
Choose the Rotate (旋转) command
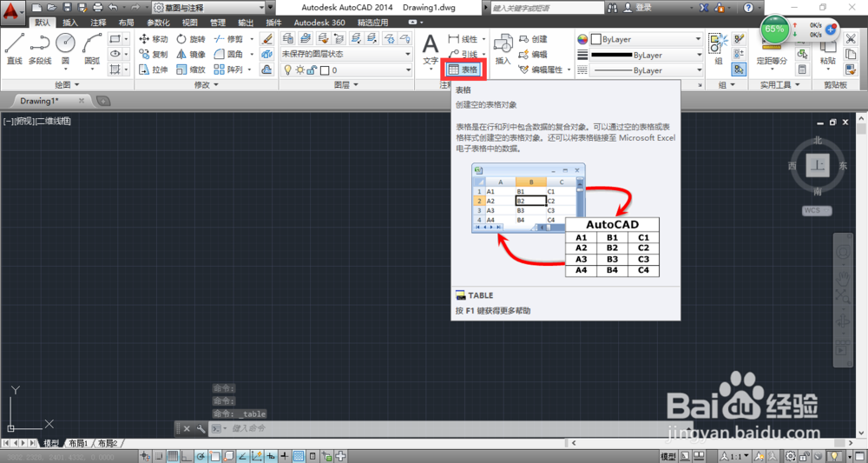[x=191, y=39]
